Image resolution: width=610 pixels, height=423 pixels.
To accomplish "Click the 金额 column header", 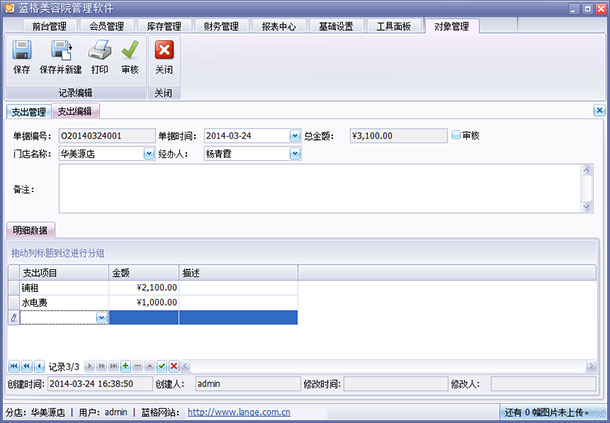I will tap(143, 273).
